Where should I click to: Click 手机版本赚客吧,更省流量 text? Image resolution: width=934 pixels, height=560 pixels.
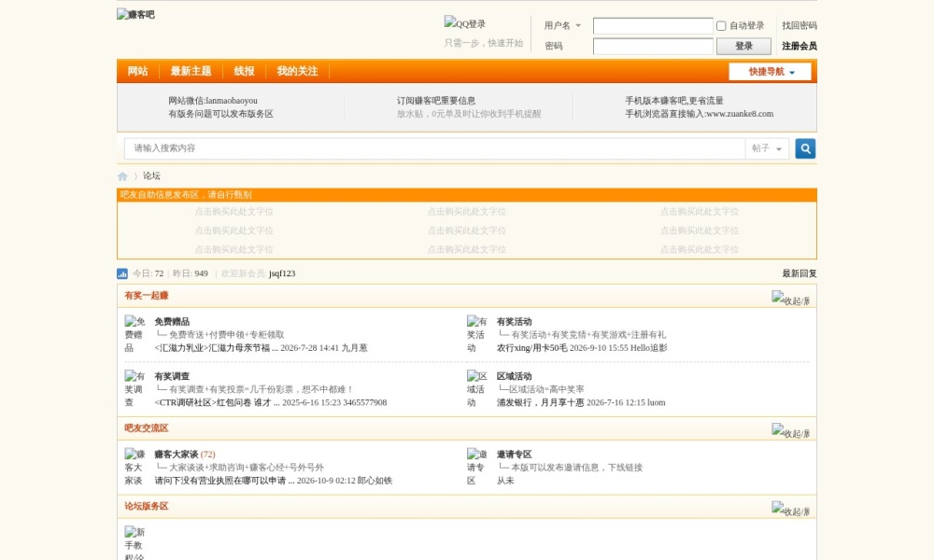[x=674, y=101]
